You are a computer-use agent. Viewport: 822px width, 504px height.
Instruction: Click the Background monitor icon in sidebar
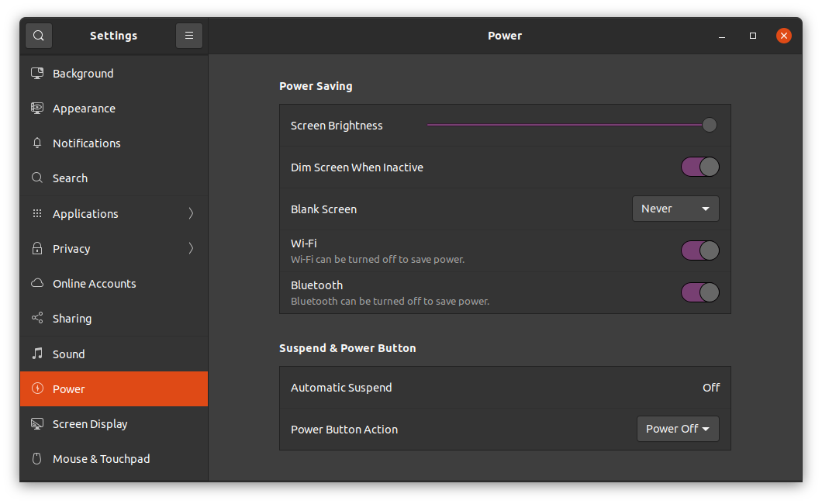click(x=36, y=74)
